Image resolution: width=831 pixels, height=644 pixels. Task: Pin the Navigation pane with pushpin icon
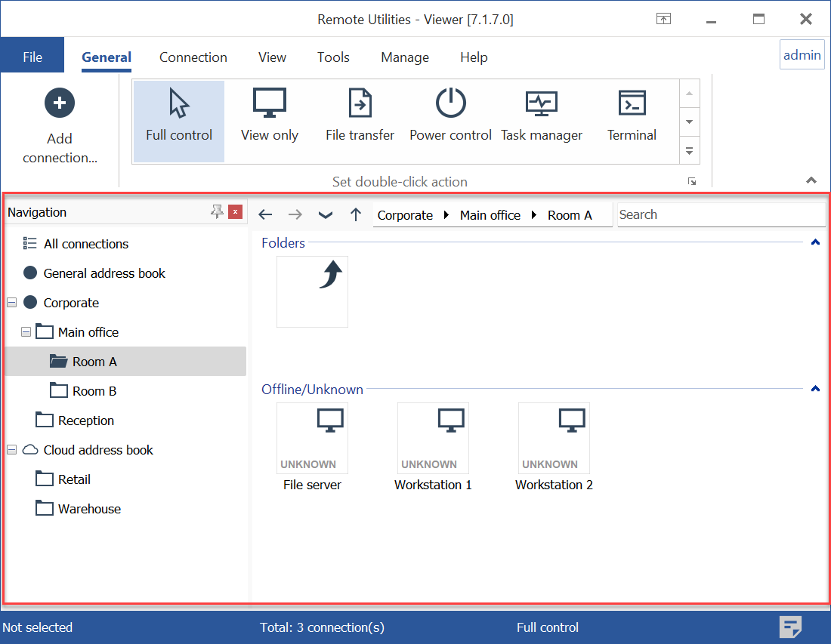[217, 212]
